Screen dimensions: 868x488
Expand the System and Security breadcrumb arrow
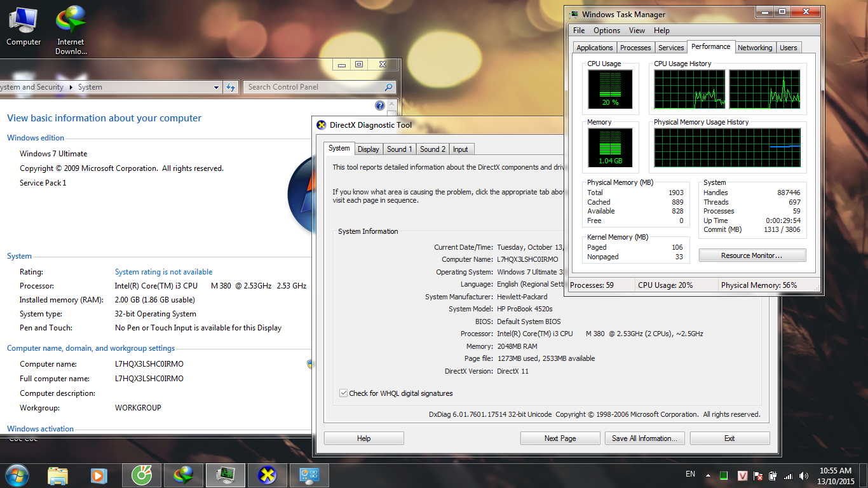71,87
